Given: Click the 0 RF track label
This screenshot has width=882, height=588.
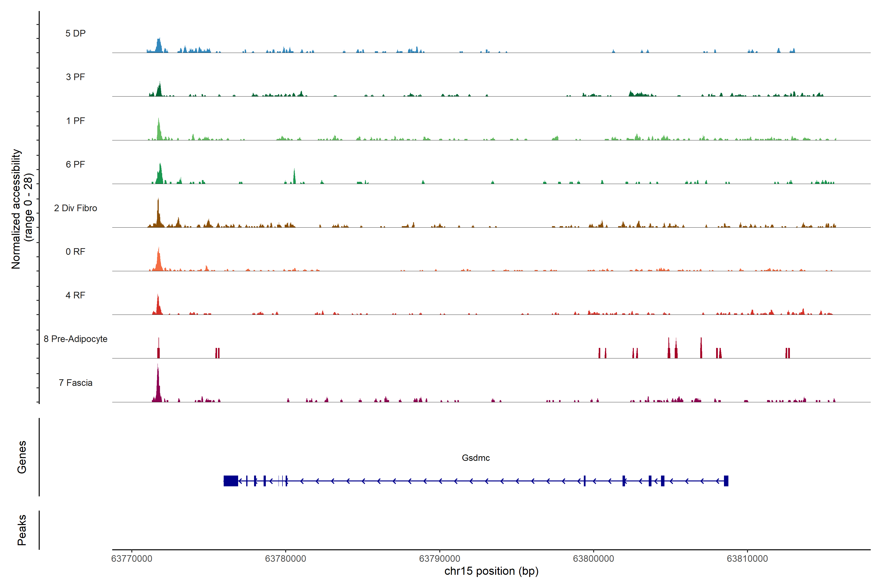Looking at the screenshot, I should click(75, 252).
